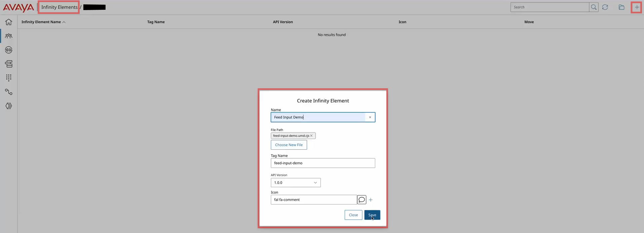Screen dimensions: 644x233
Task: Click the Icon column header
Action: pos(402,22)
